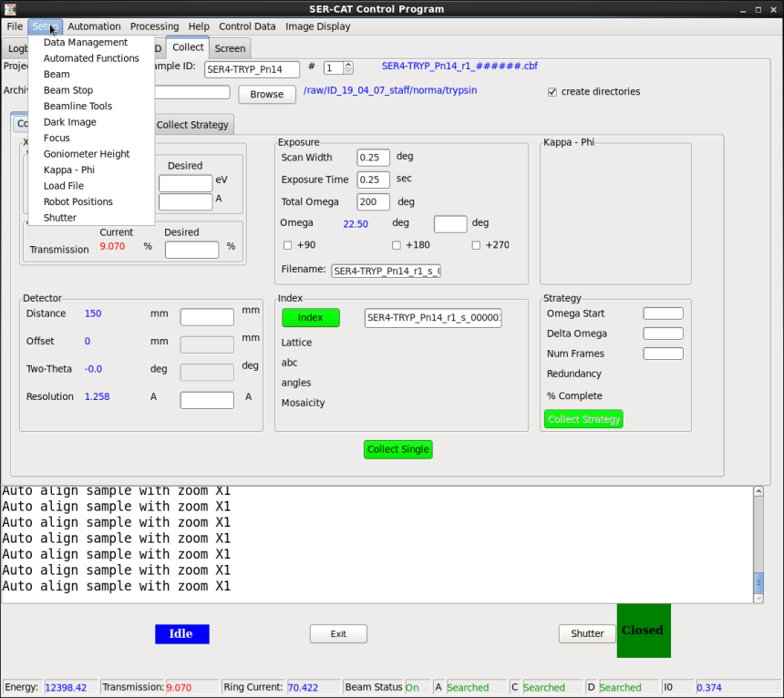Select Beamline Tools in the Setup menu
This screenshot has height=698, width=784.
click(77, 107)
